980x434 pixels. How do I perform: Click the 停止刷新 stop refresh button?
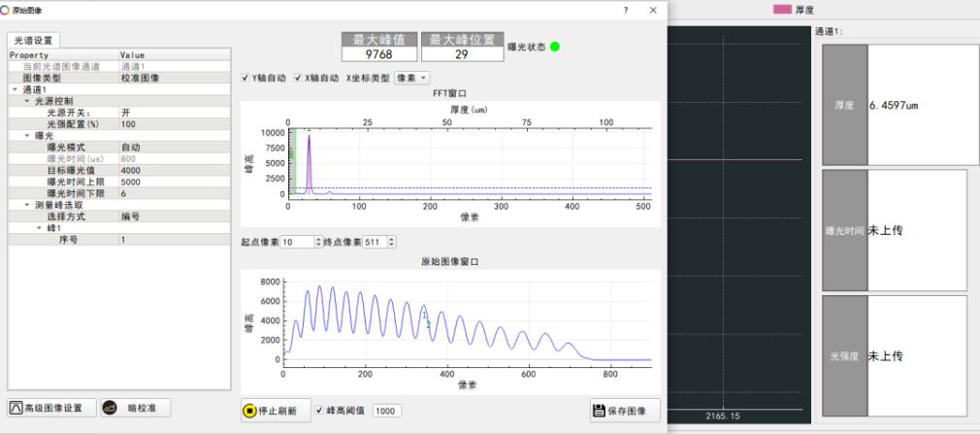pyautogui.click(x=276, y=410)
